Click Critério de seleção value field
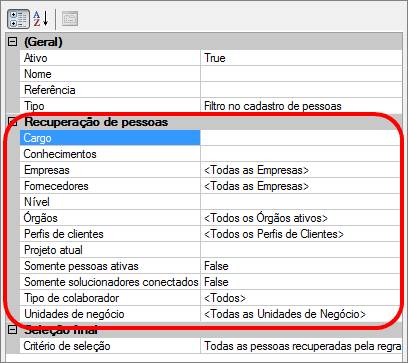408x363 pixels. (x=301, y=346)
